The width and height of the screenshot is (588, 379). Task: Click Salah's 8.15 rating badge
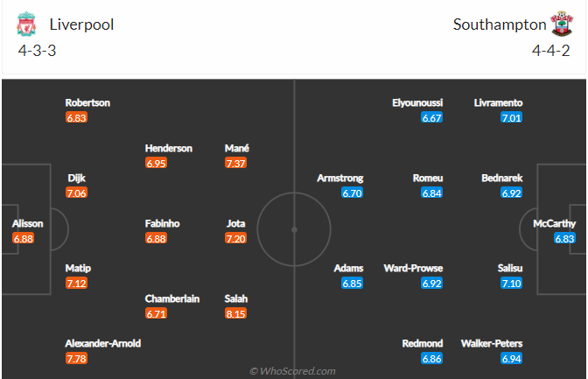click(x=236, y=313)
